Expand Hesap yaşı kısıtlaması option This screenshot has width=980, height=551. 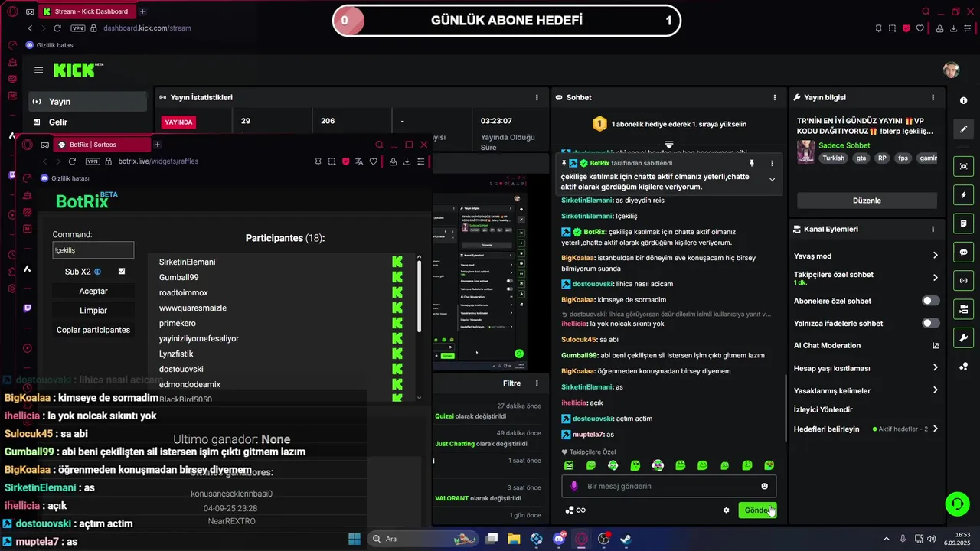[935, 368]
